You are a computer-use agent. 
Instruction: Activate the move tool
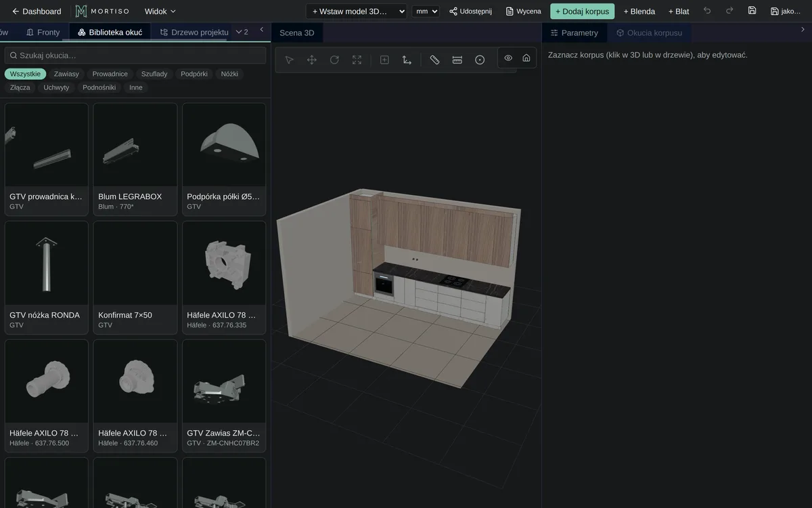coord(312,60)
